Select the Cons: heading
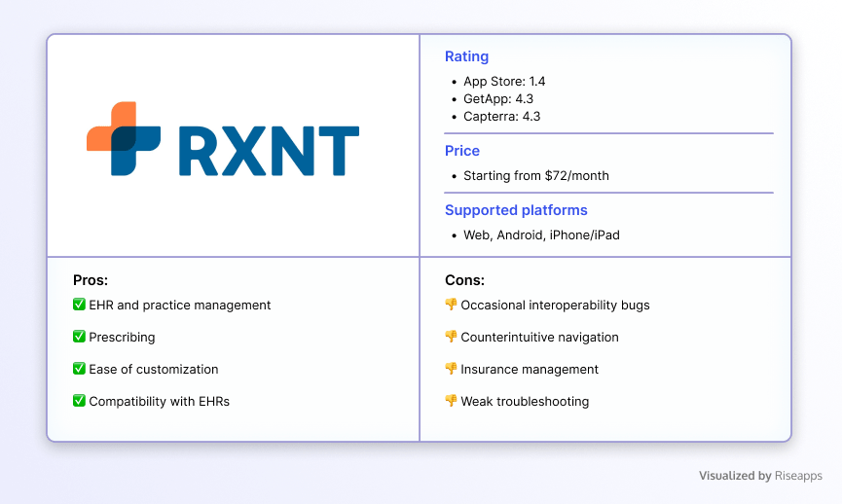The image size is (842, 504). [464, 280]
